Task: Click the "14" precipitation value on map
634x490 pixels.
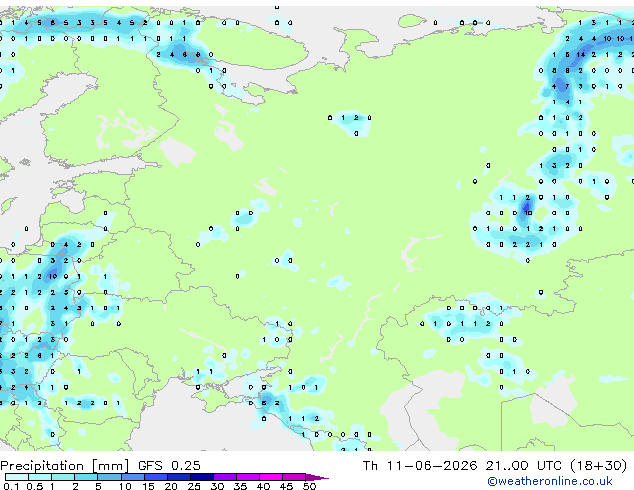Action: [x=581, y=55]
